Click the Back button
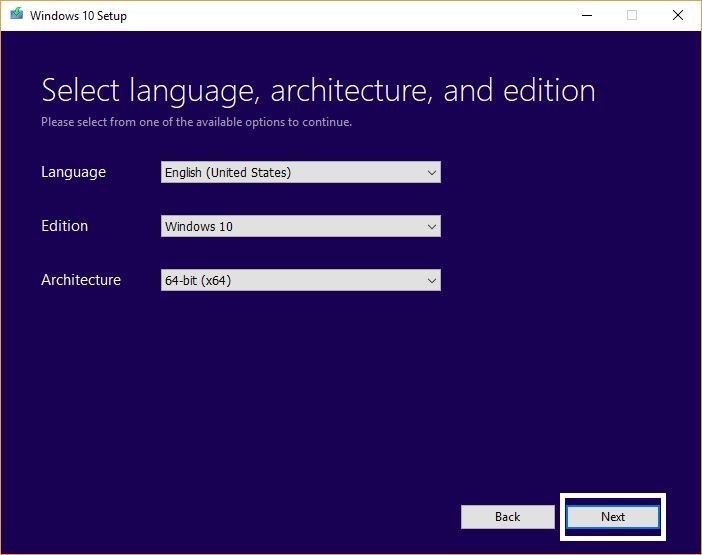702x555 pixels. click(x=507, y=517)
